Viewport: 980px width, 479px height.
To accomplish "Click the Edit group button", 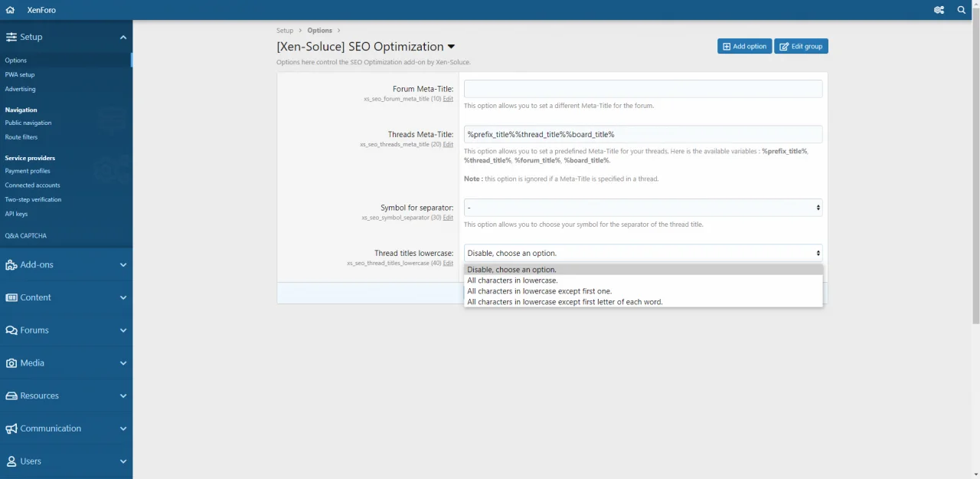I will click(801, 47).
